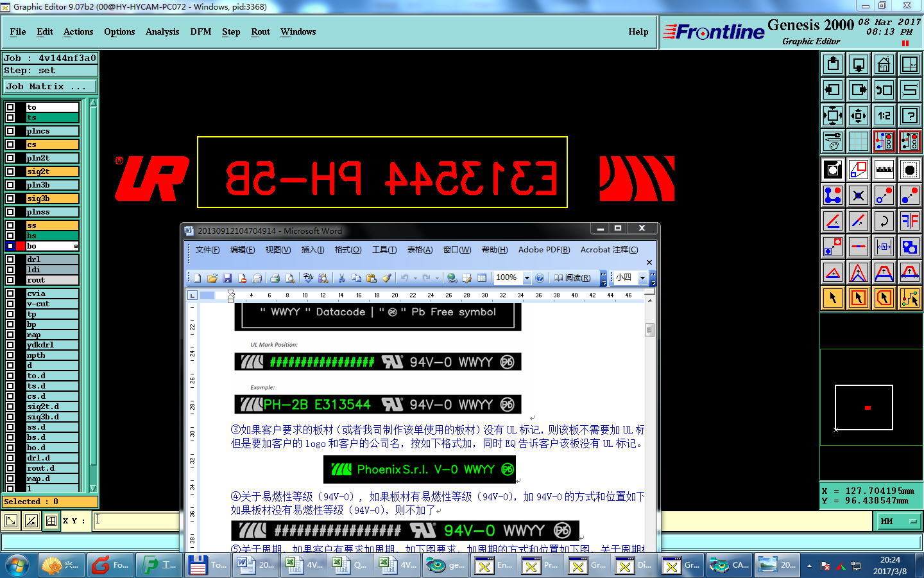Open the wrench and palette settings icon

833,141
